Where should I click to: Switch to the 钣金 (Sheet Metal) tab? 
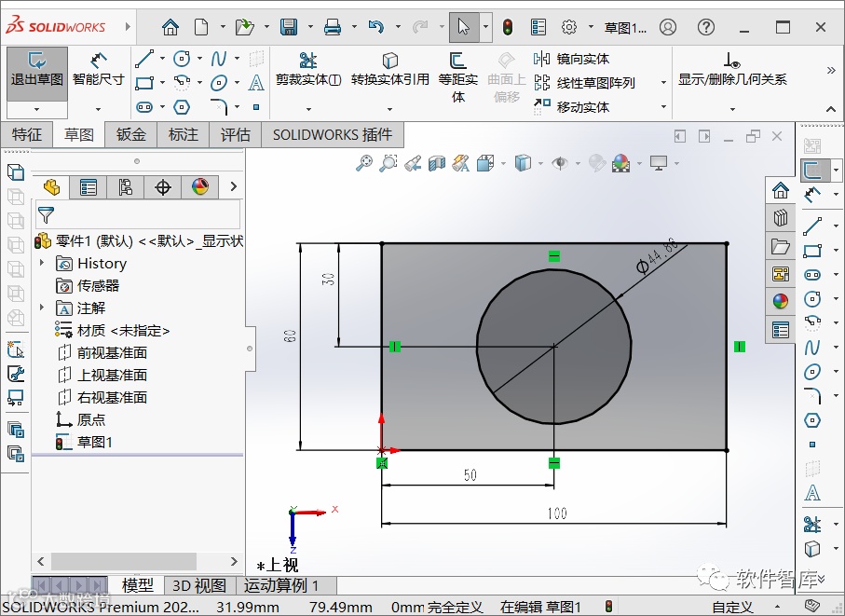click(131, 134)
